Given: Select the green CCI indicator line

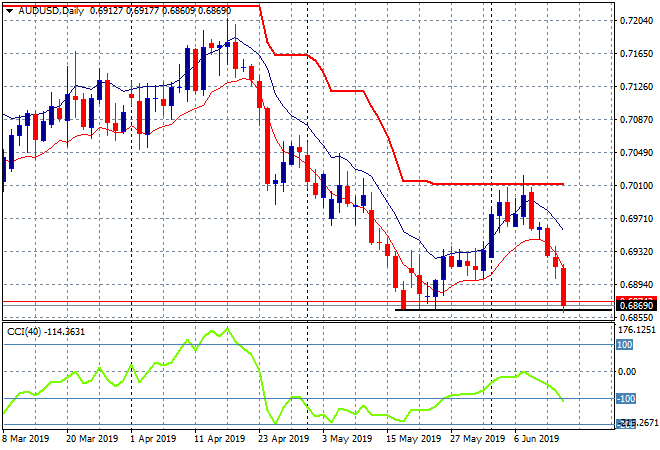Looking at the screenshot, I should [283, 376].
